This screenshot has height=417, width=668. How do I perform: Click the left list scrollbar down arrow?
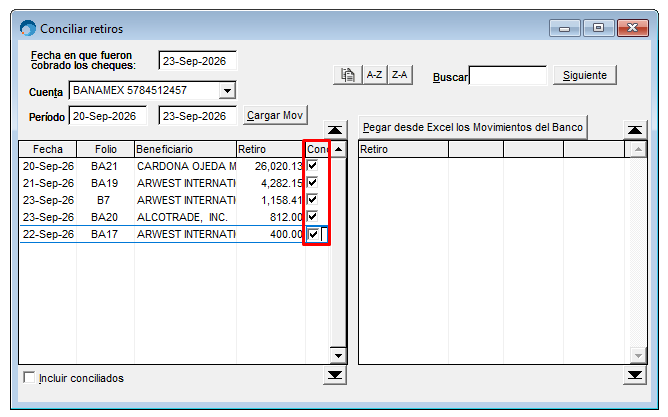point(338,356)
